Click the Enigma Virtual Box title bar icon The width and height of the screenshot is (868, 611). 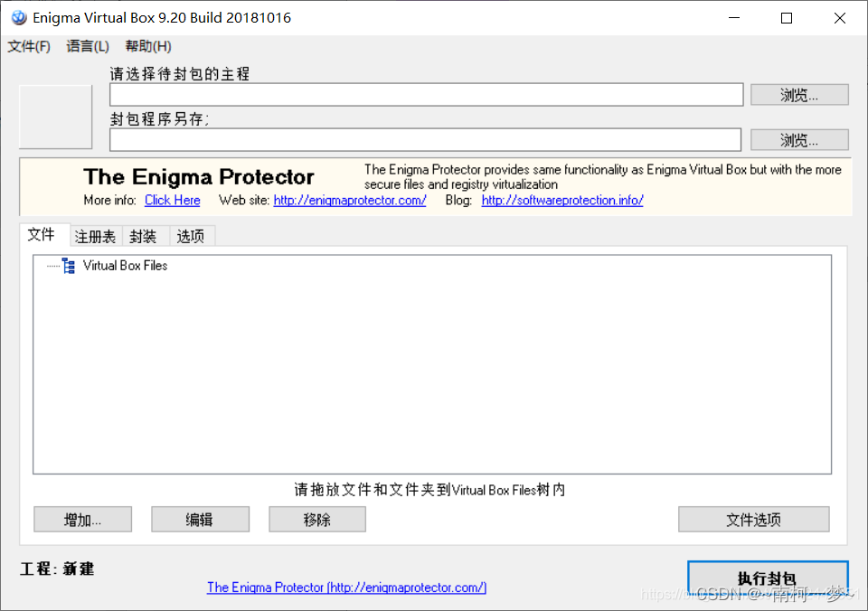(x=19, y=18)
